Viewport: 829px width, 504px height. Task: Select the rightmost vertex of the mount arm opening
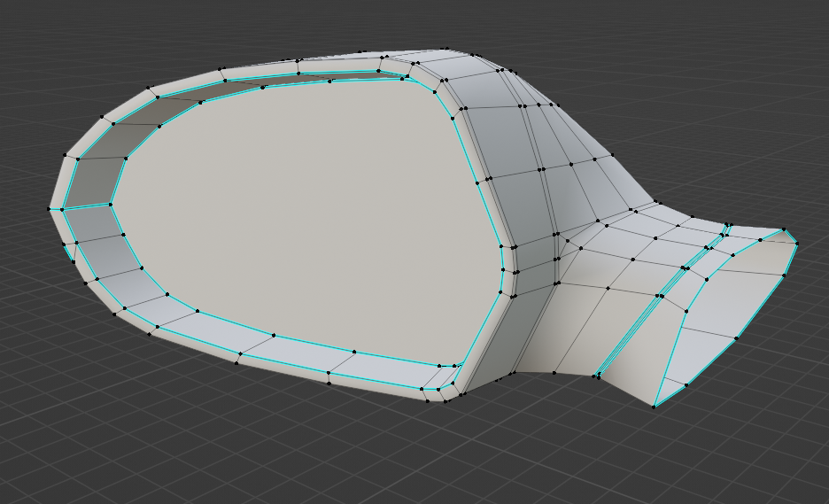click(x=796, y=244)
